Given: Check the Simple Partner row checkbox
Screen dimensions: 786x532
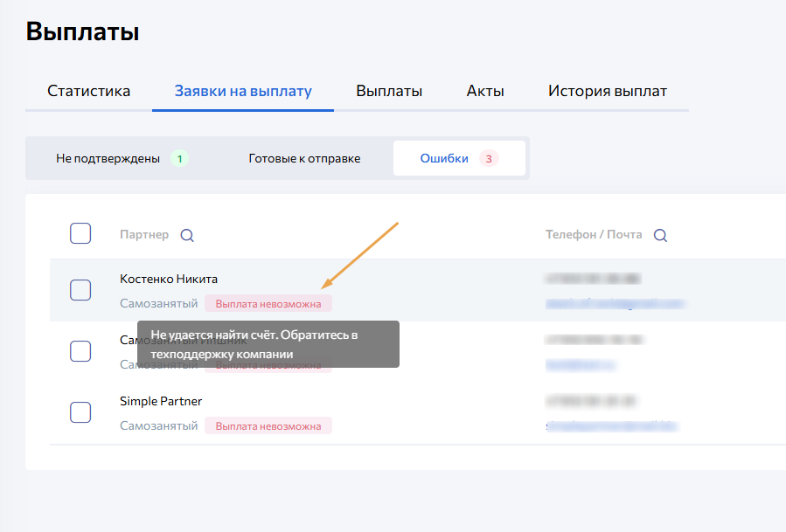Looking at the screenshot, I should [80, 412].
